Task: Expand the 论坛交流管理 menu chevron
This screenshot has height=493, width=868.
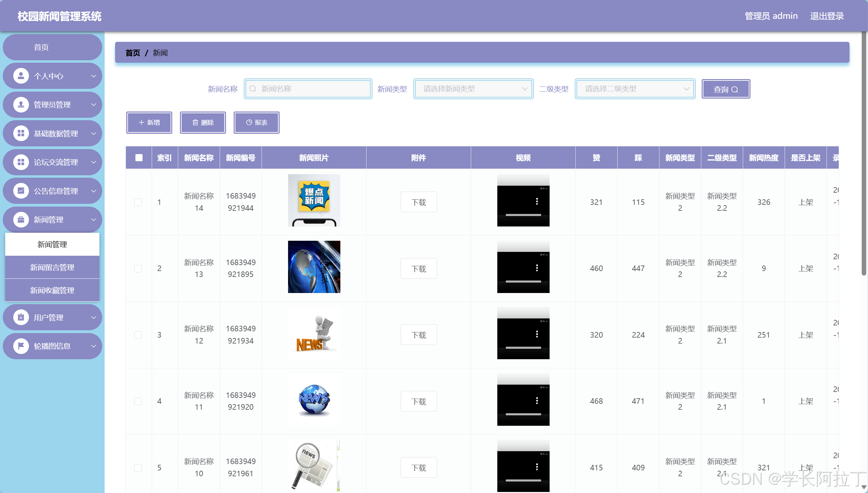Action: (93, 162)
